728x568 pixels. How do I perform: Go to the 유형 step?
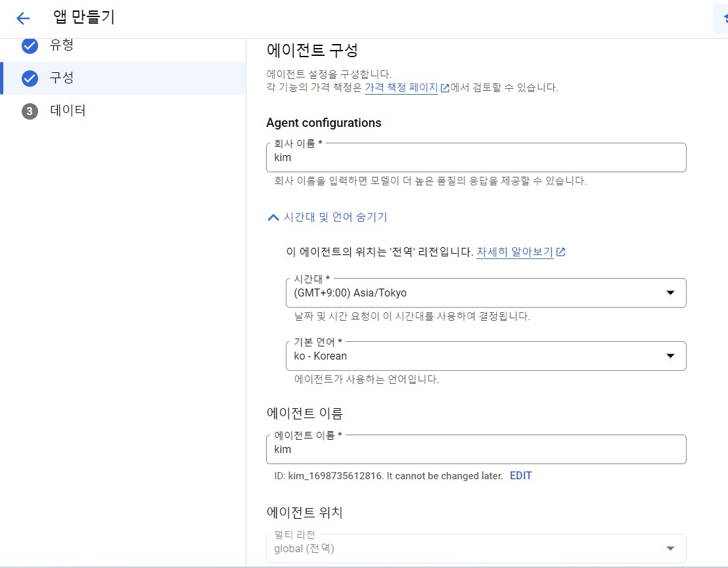(x=123, y=45)
